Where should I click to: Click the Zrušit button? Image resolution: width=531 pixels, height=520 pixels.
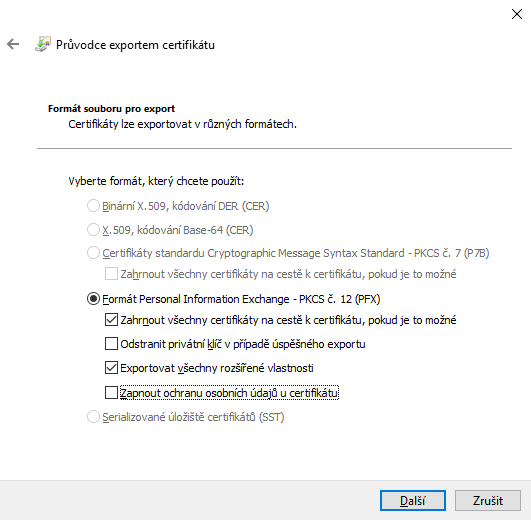488,500
